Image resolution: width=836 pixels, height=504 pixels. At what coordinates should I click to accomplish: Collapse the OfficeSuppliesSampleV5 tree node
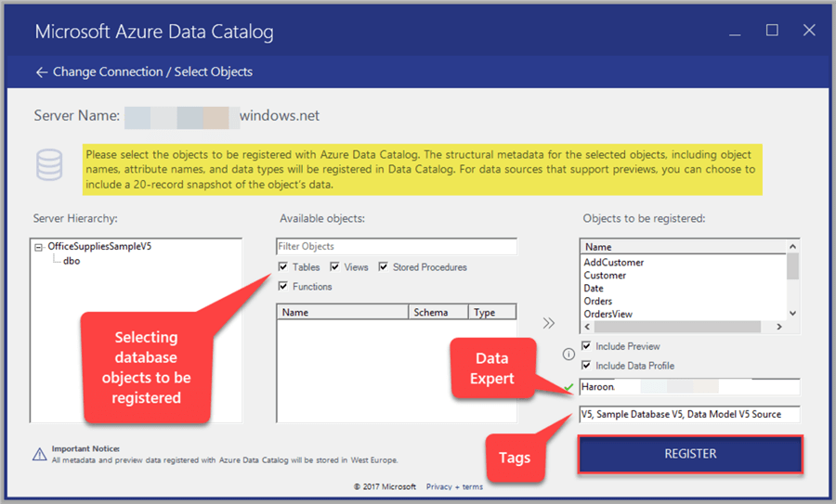[38, 247]
